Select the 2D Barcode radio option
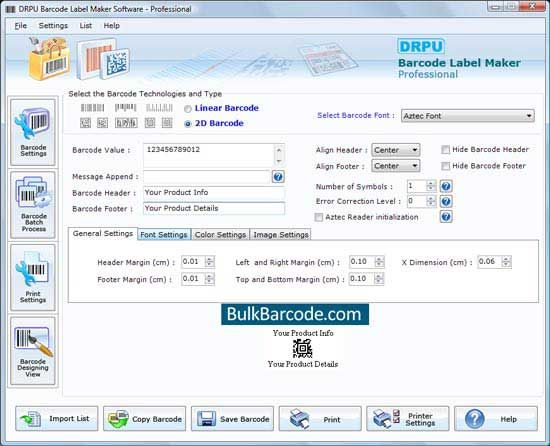 pos(188,124)
